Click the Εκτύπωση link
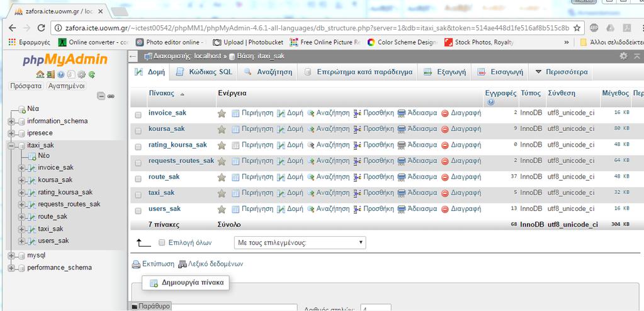The image size is (644, 311). 153,264
